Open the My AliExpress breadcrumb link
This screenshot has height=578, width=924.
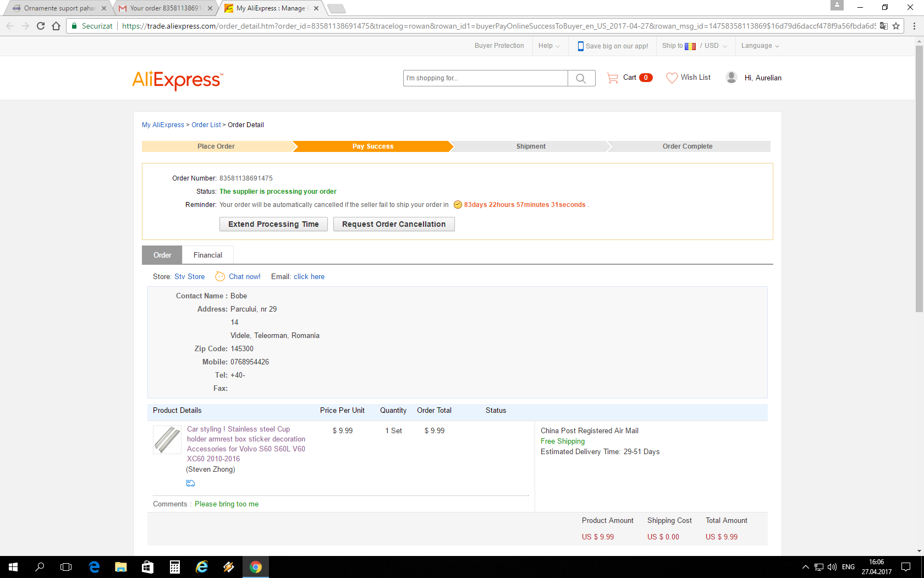point(163,125)
